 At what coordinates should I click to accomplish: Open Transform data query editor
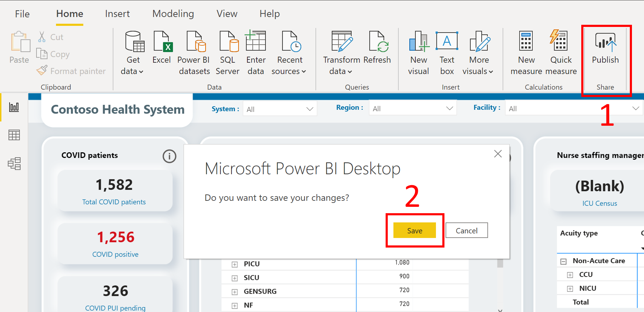341,53
